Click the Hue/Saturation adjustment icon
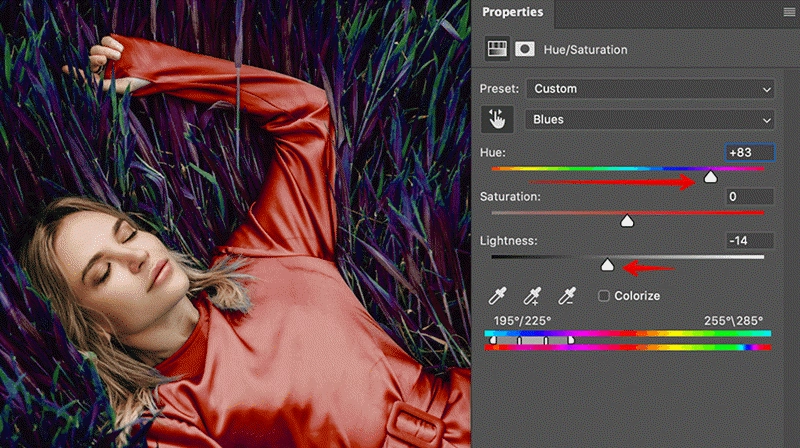This screenshot has height=448, width=800. [496, 48]
